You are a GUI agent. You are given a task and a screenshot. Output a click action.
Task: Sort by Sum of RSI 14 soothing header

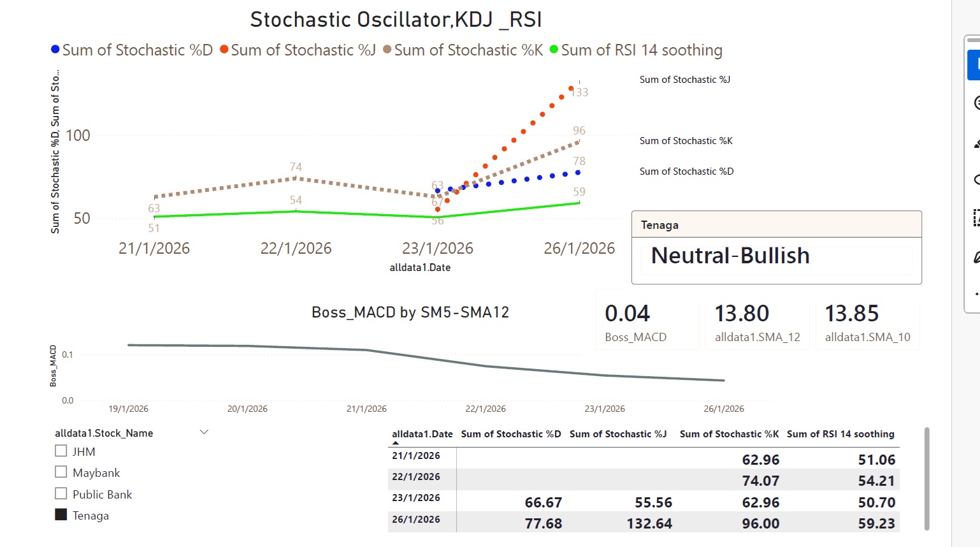tap(840, 434)
